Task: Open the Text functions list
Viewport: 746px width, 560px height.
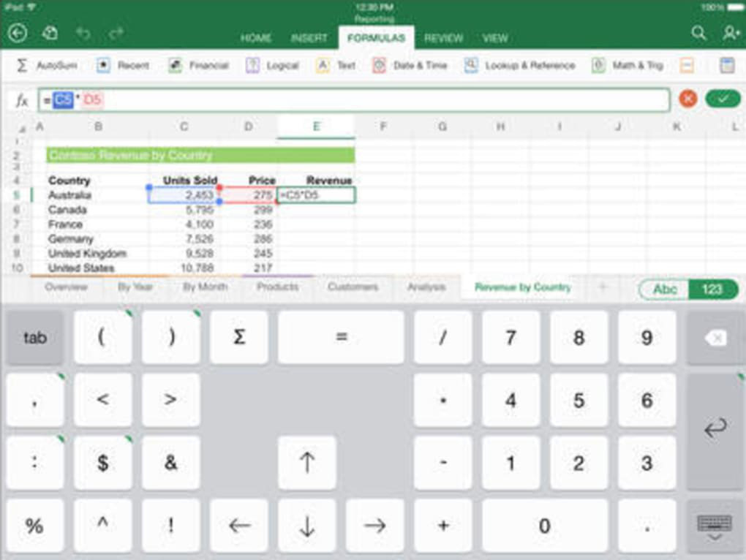Action: coord(336,66)
